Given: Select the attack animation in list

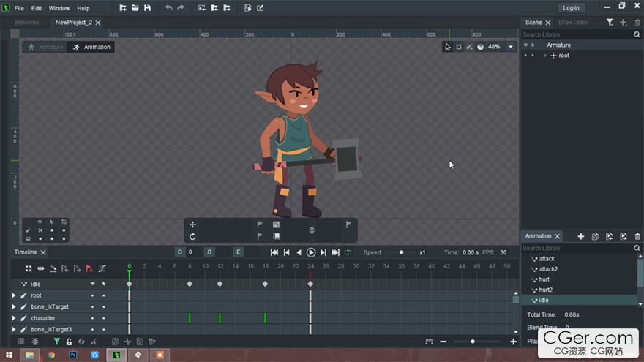Looking at the screenshot, I should point(547,259).
